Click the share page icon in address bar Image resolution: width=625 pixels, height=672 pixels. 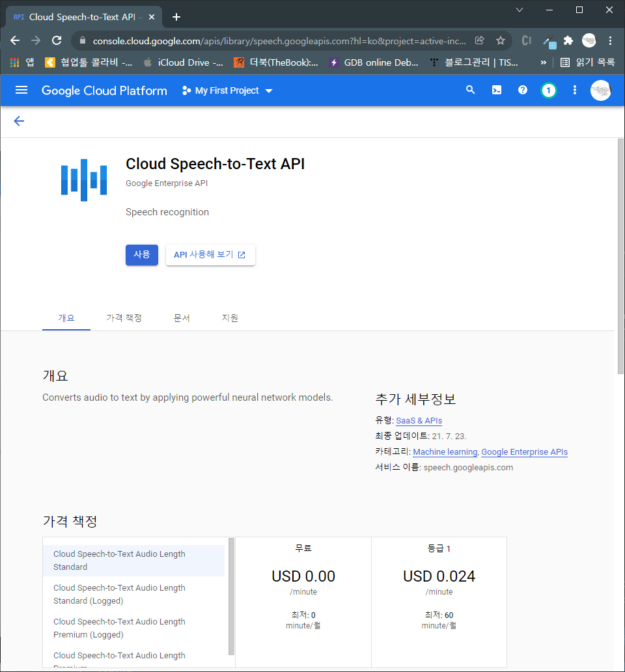click(480, 41)
